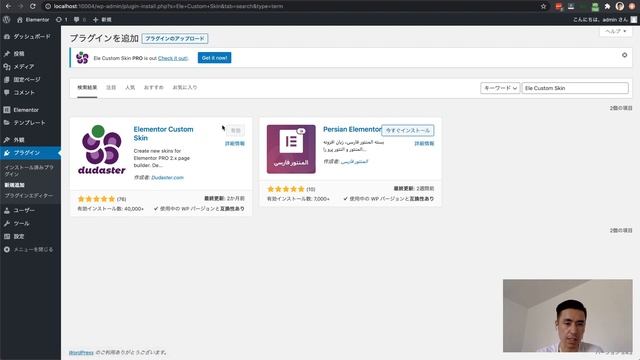The width and height of the screenshot is (640, 360).
Task: Open the Persian Elementor author link
Action: pyautogui.click(x=354, y=162)
